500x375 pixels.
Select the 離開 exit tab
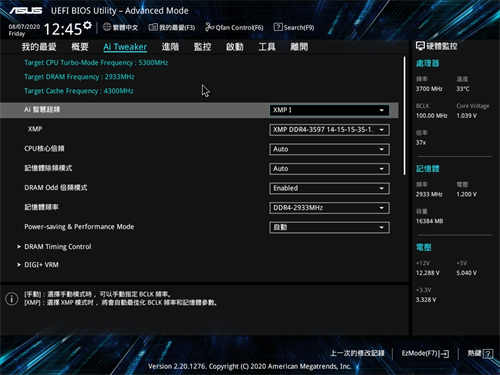tap(299, 47)
